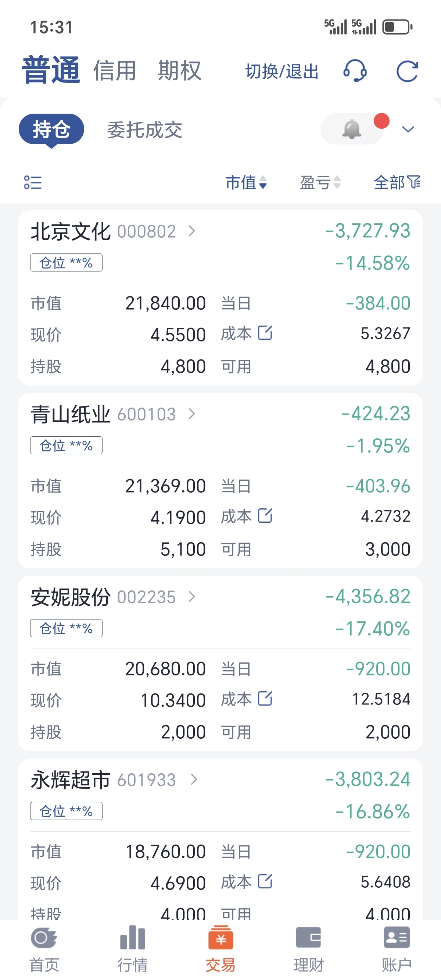Edit cost icon for 安妮股份
Image resolution: width=441 pixels, height=980 pixels.
tap(265, 699)
